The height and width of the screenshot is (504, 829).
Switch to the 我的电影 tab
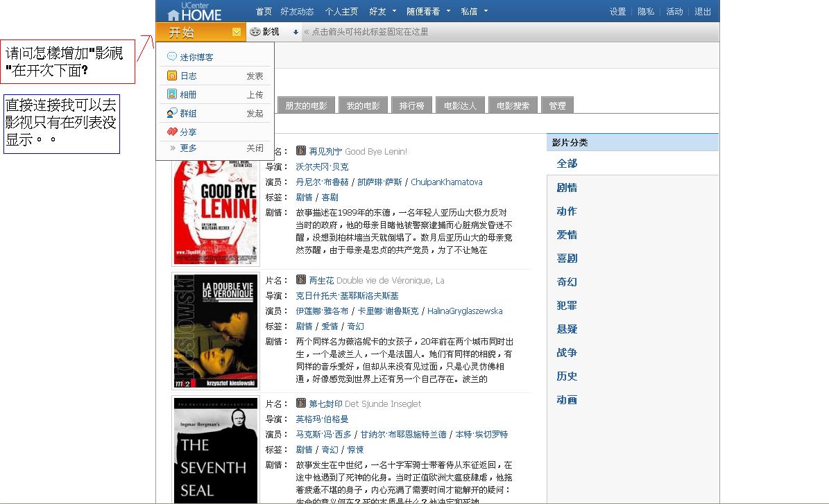point(364,105)
